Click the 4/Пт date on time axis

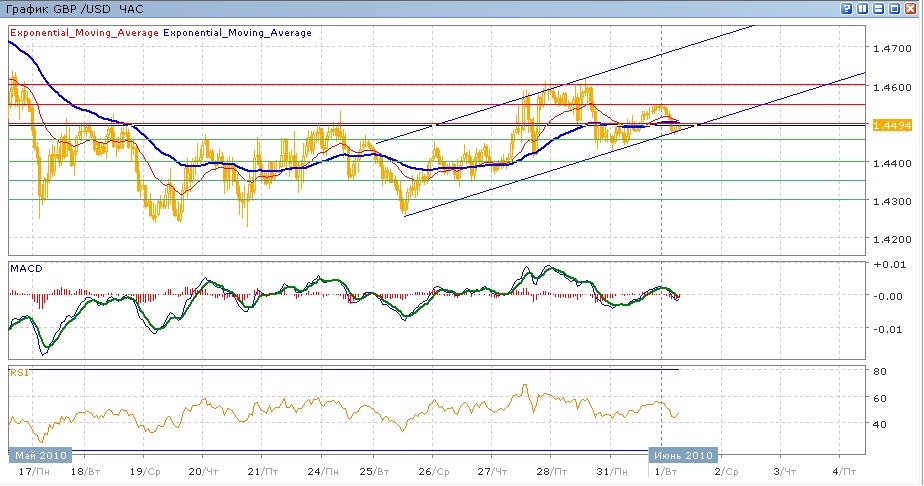(x=844, y=470)
